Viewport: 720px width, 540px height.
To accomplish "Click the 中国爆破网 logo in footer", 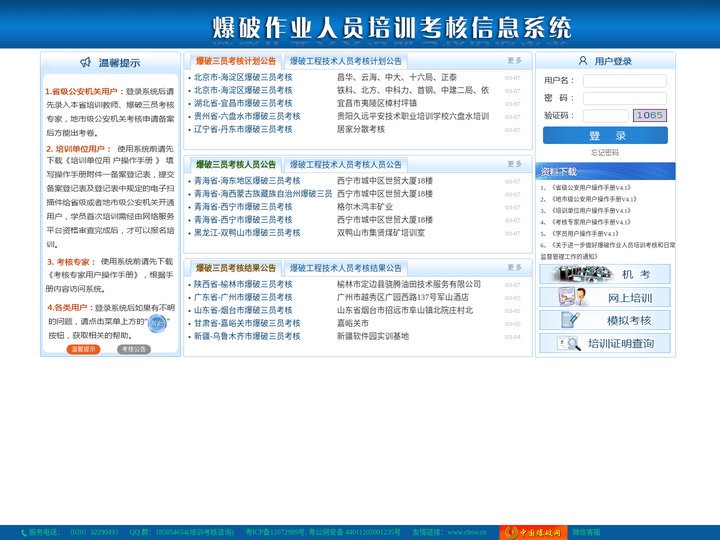I will pyautogui.click(x=534, y=533).
